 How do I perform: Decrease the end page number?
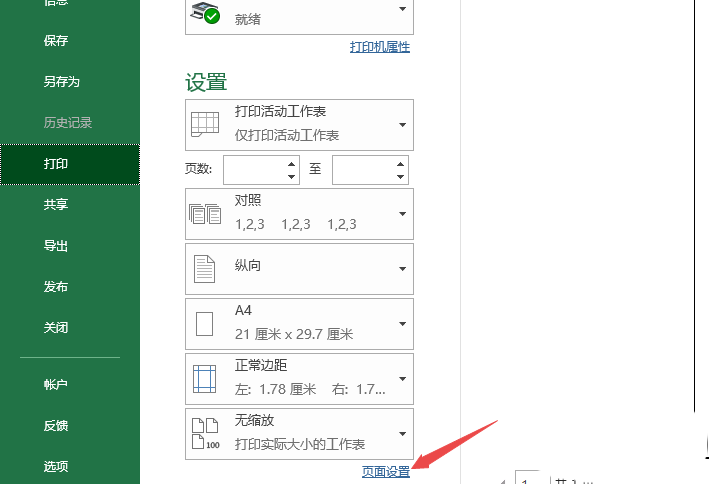coord(400,176)
